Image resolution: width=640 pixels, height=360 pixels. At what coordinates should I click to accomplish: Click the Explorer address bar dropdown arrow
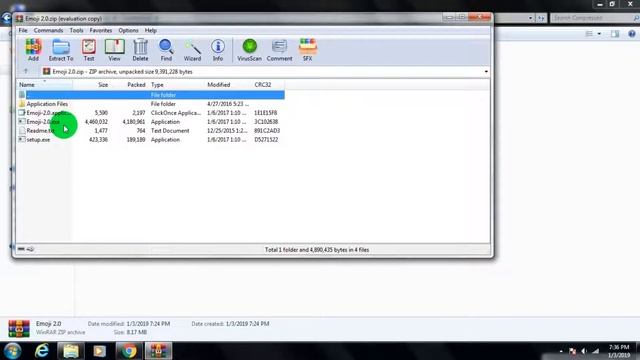pyautogui.click(x=530, y=18)
